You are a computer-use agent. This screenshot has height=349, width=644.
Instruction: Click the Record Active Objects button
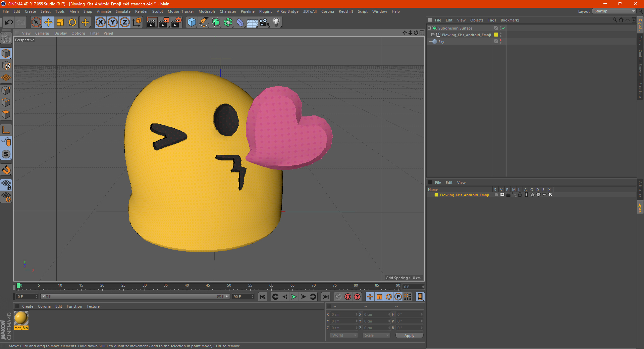338,297
